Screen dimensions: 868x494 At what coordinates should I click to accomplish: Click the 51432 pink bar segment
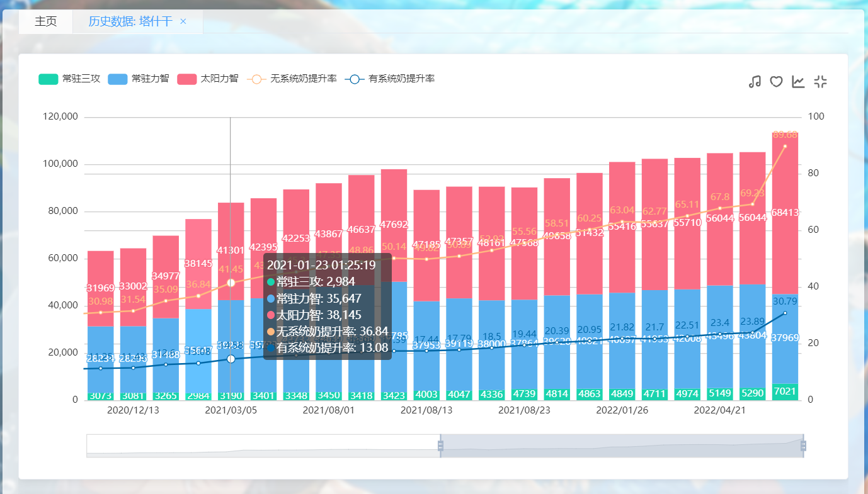(x=590, y=233)
